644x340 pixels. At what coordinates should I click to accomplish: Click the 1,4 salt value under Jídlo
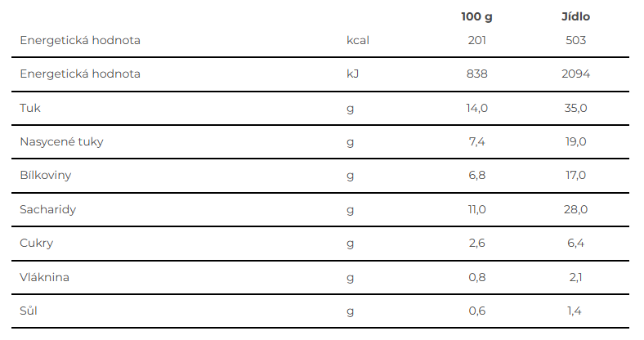575,311
